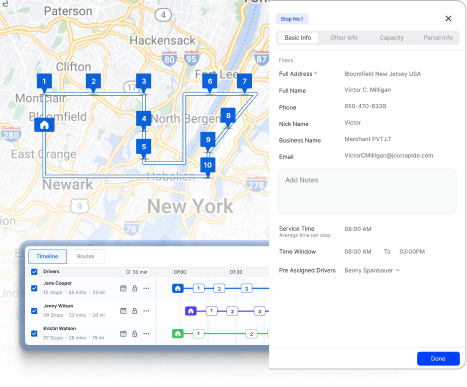Edit Full Address field Bloomfield New Jersey USA

point(383,74)
